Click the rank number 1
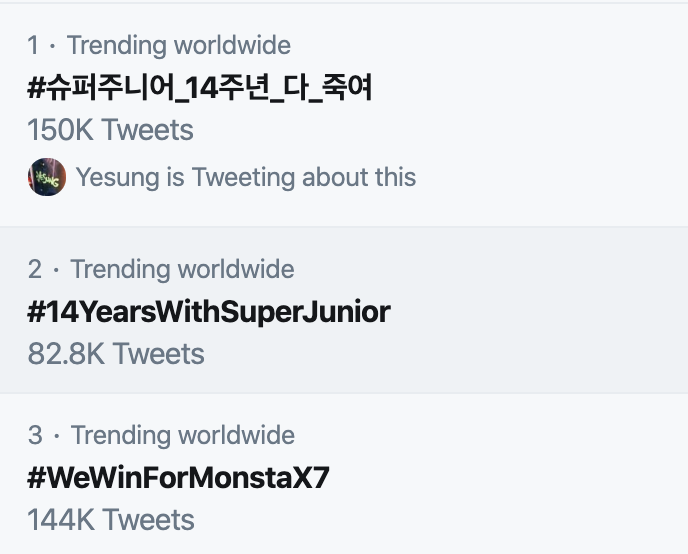The image size is (688, 554). click(x=33, y=46)
